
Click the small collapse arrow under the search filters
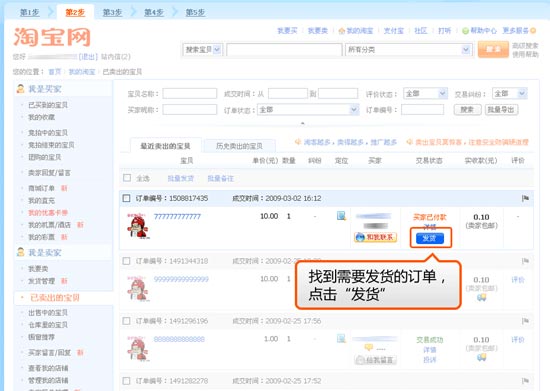302,123
